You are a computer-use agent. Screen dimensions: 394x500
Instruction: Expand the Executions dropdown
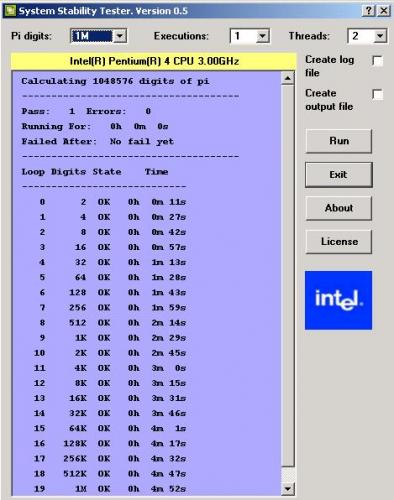click(x=263, y=36)
